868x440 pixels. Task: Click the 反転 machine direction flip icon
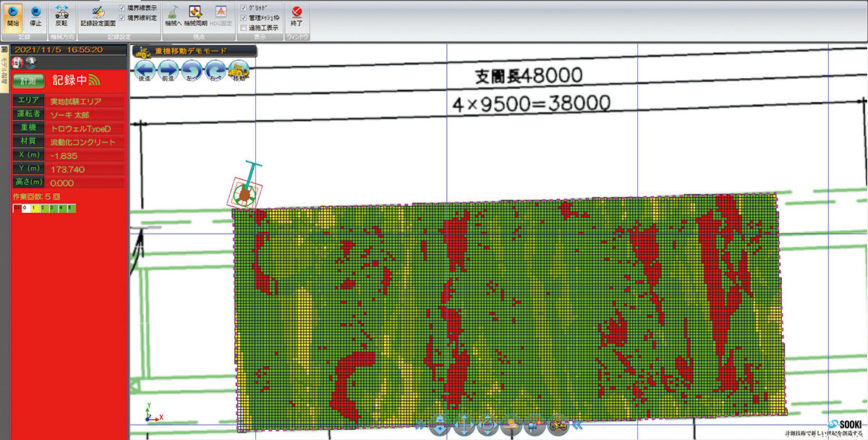click(x=61, y=15)
